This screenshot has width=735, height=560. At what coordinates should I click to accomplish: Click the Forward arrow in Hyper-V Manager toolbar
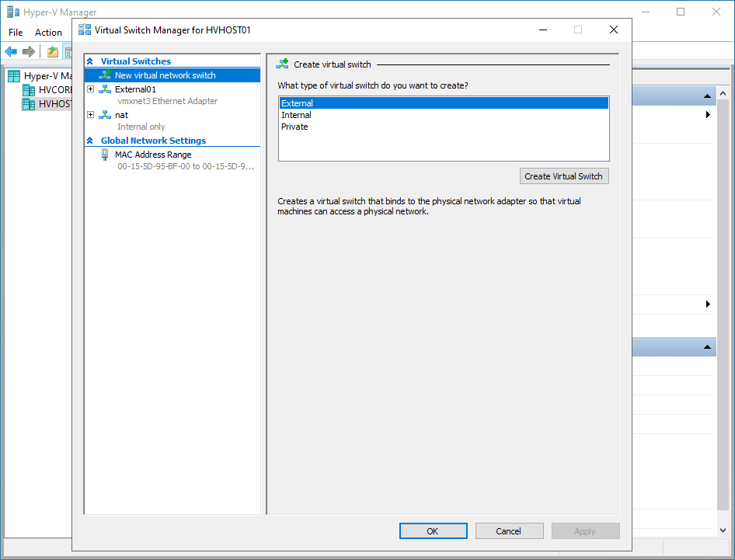tap(29, 51)
